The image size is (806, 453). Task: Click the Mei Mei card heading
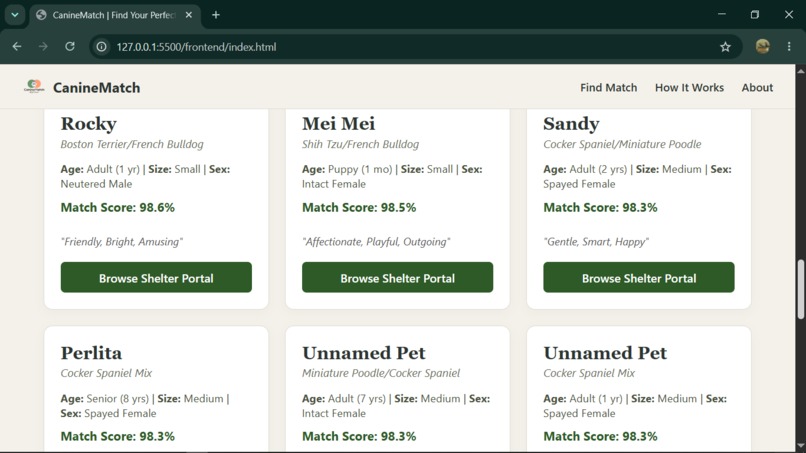pyautogui.click(x=339, y=124)
